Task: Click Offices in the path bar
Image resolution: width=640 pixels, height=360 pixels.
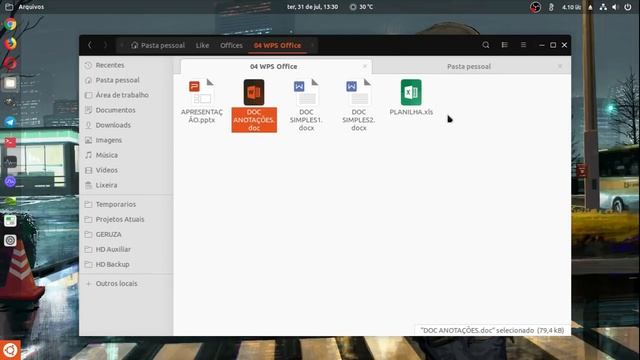Action: (231, 45)
